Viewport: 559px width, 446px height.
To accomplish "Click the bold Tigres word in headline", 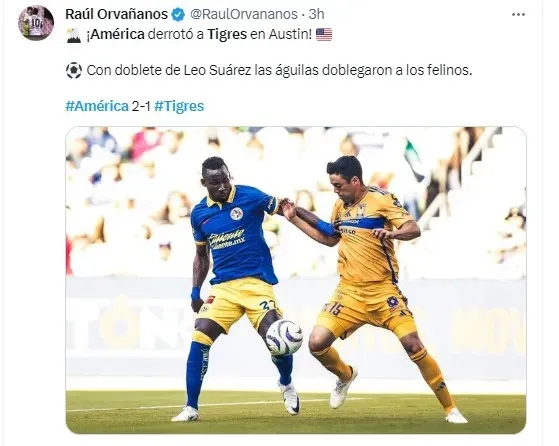I will [227, 35].
